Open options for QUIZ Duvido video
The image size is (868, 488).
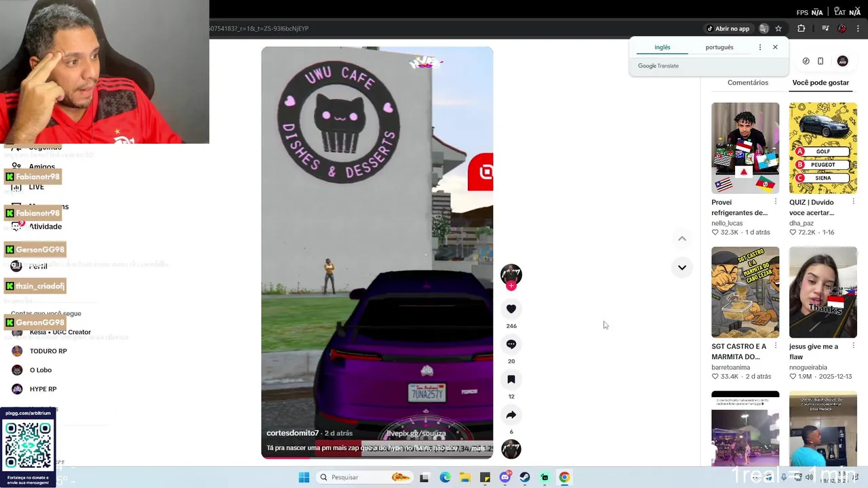853,202
